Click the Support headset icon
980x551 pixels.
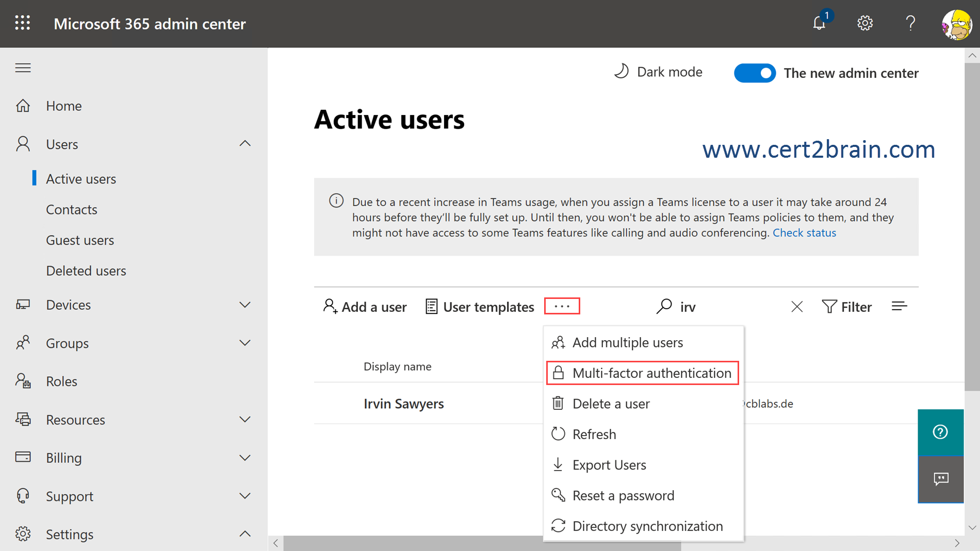point(23,495)
